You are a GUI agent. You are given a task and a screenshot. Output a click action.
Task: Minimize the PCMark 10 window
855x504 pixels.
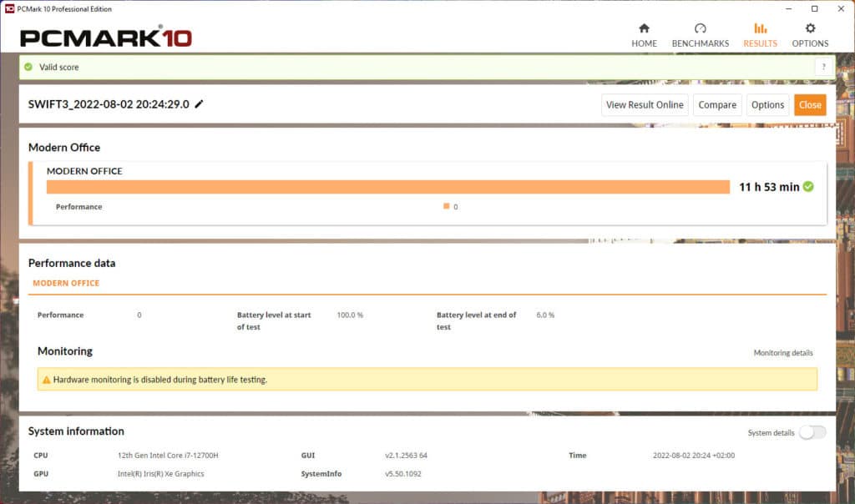(788, 8)
